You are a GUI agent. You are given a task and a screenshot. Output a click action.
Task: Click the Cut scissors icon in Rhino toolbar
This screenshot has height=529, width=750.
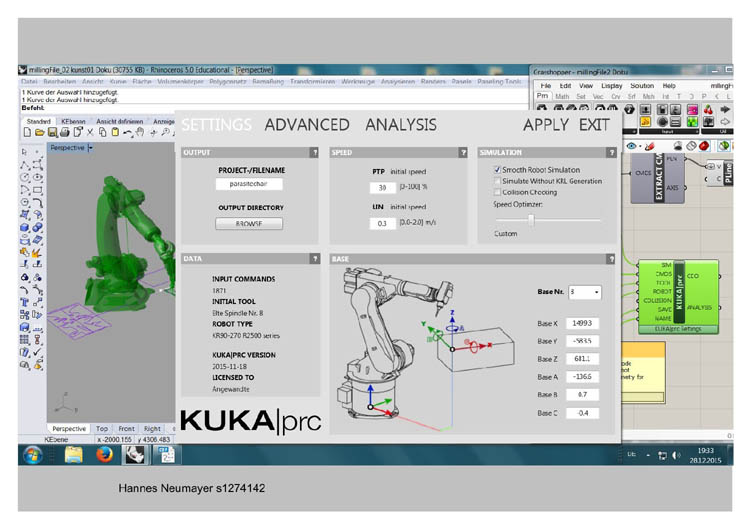90,132
